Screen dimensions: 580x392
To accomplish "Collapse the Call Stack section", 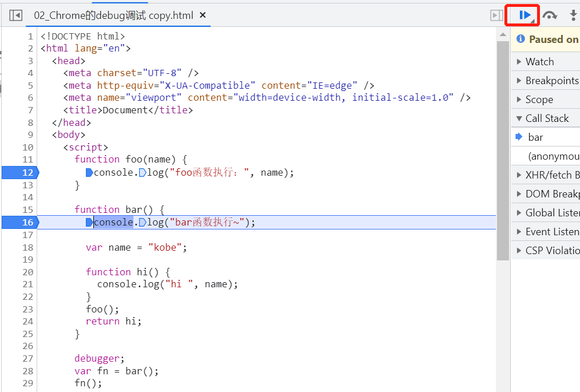I will (547, 118).
